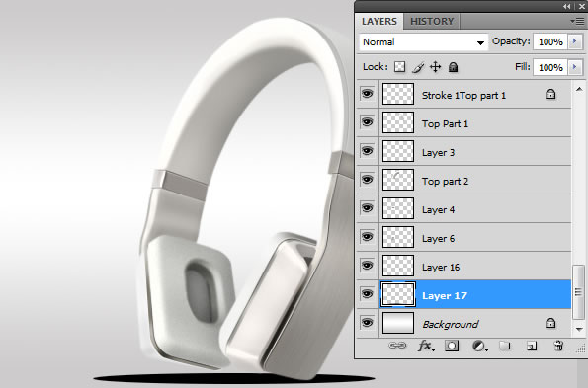
Task: Add a layer mask
Action: (x=452, y=346)
